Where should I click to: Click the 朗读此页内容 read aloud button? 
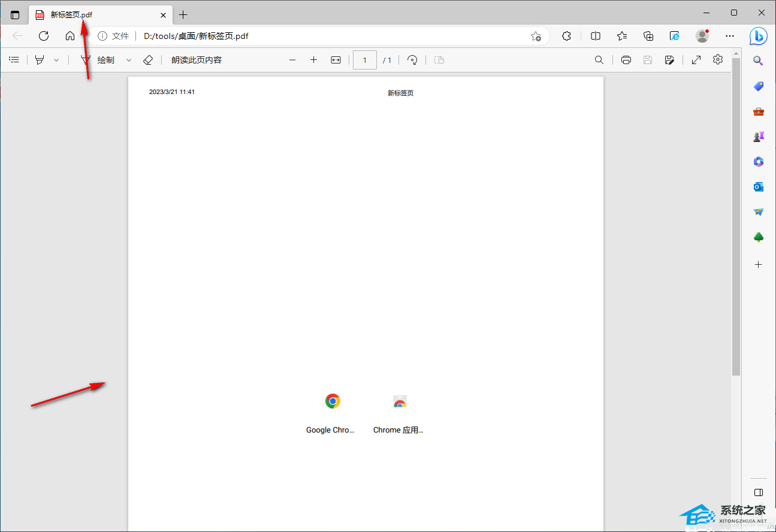point(197,60)
